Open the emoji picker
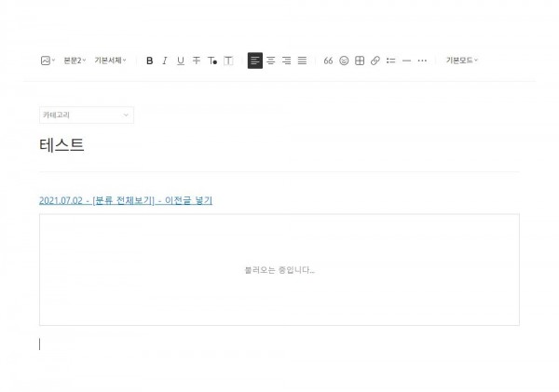 (344, 61)
